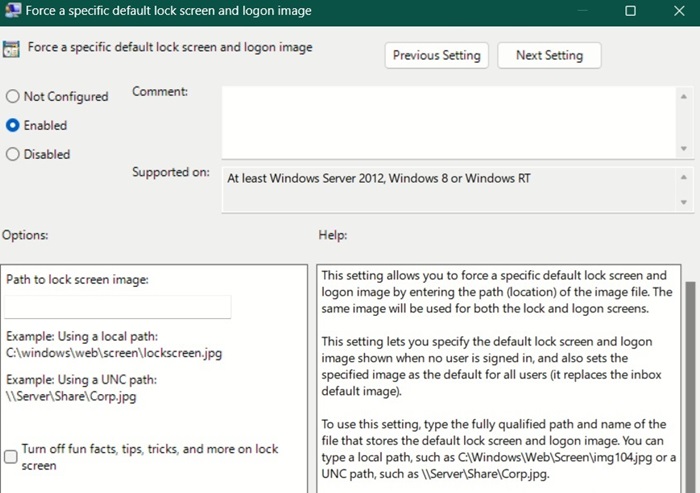Screen dimensions: 700x493
Task: Click the 'Options:' label
Action: (x=25, y=235)
